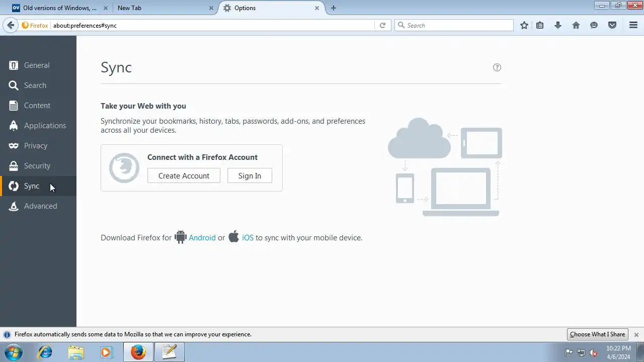Screen dimensions: 644x362
Task: Select the Sync preferences pane
Action: (38, 186)
